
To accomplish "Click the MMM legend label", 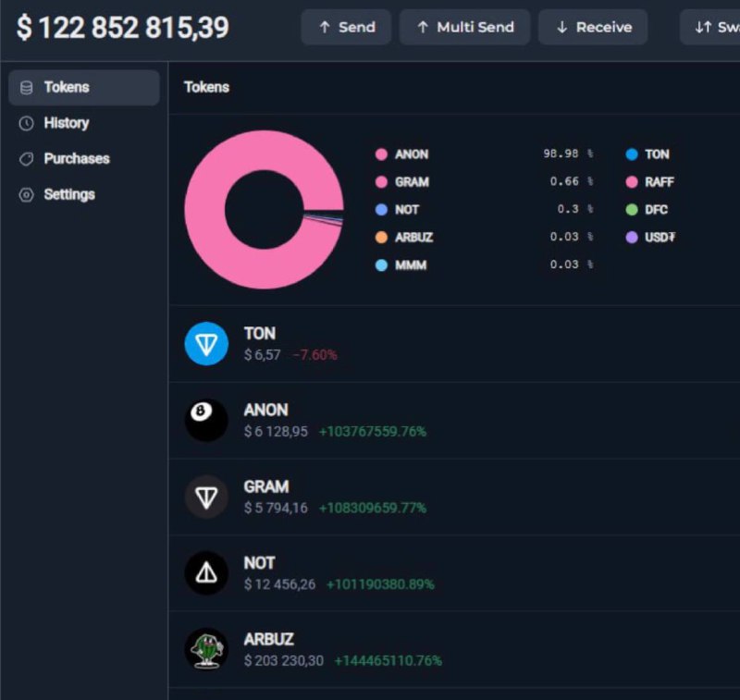I will pyautogui.click(x=411, y=265).
